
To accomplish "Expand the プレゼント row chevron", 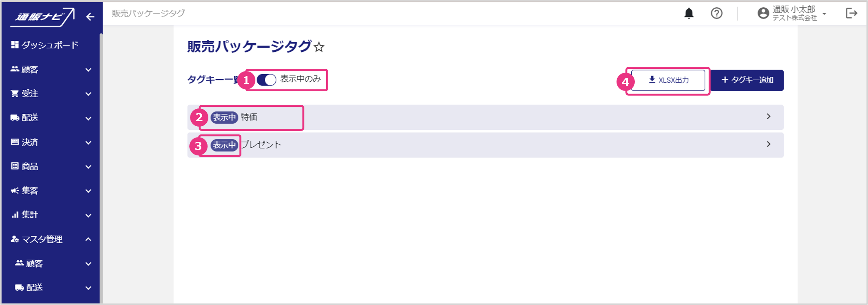I will click(768, 144).
